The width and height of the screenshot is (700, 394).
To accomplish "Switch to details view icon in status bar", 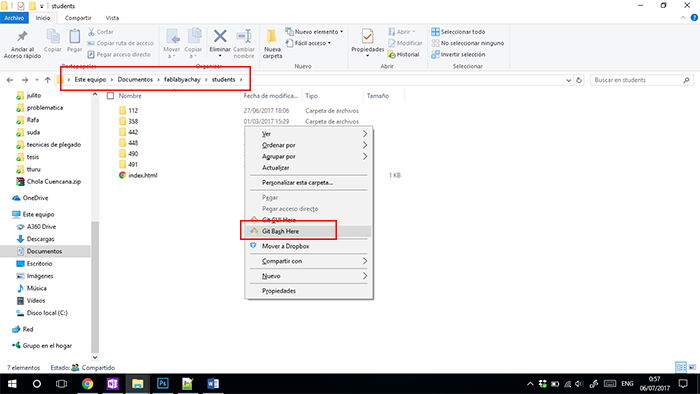I will point(681,367).
